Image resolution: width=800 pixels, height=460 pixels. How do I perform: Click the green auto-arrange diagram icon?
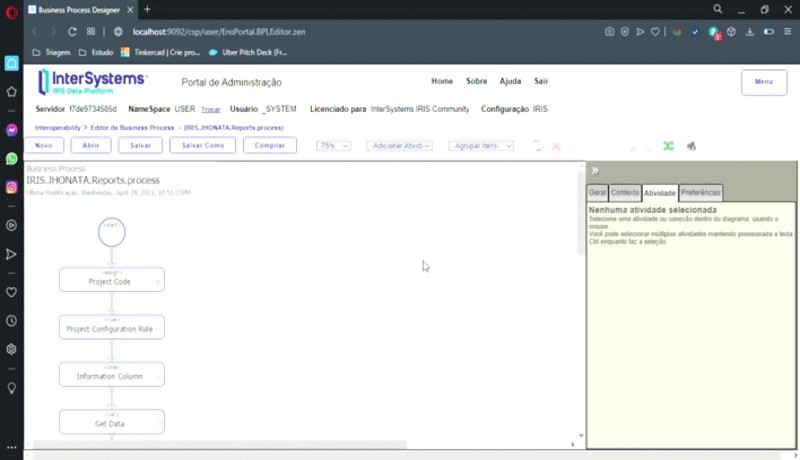pyautogui.click(x=668, y=146)
